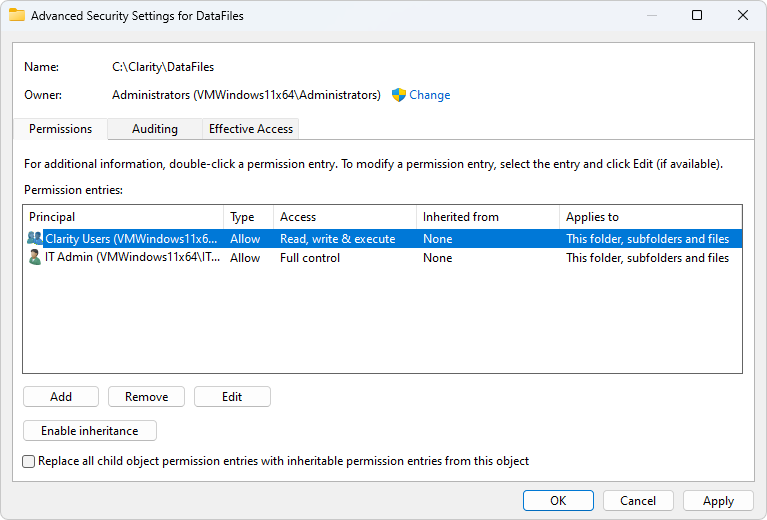Image resolution: width=767 pixels, height=520 pixels.
Task: Click Enable inheritance button
Action: [x=90, y=431]
